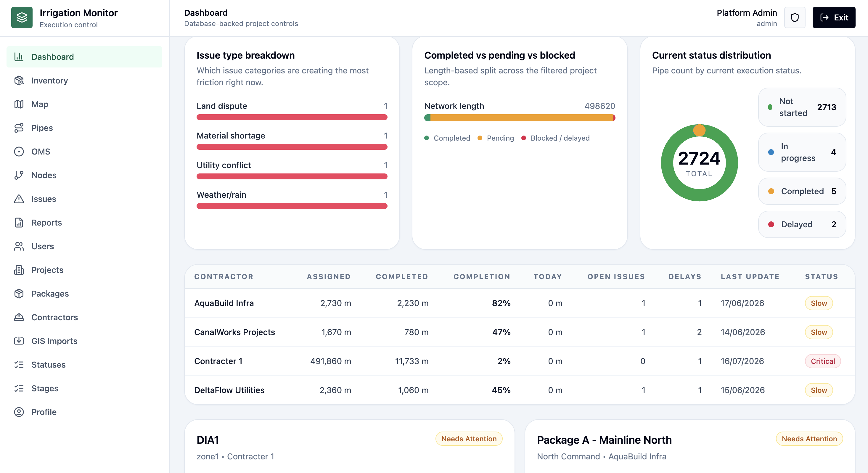Click the Platform Admin user name
The image size is (868, 473).
coord(747,13)
